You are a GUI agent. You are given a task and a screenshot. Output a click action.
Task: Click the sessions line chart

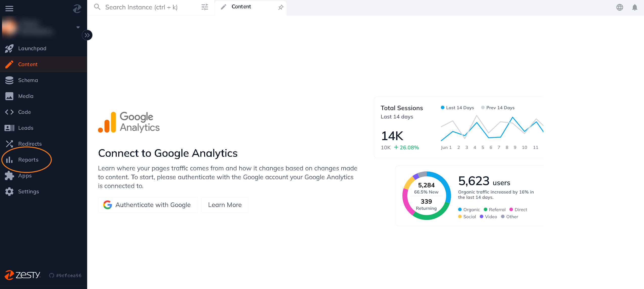pyautogui.click(x=492, y=128)
